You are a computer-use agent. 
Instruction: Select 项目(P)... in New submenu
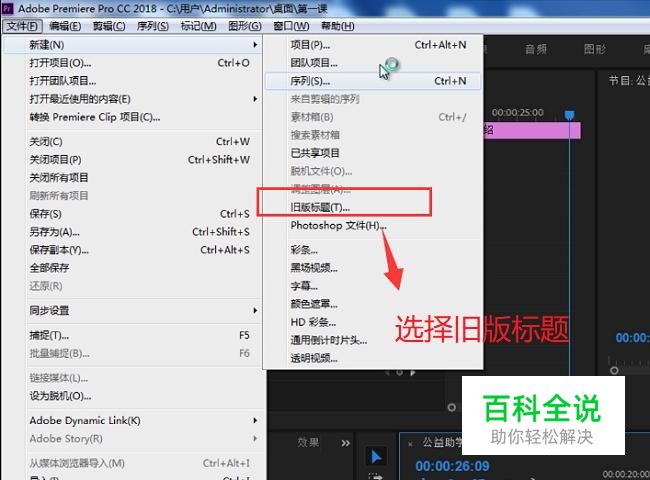pos(373,45)
